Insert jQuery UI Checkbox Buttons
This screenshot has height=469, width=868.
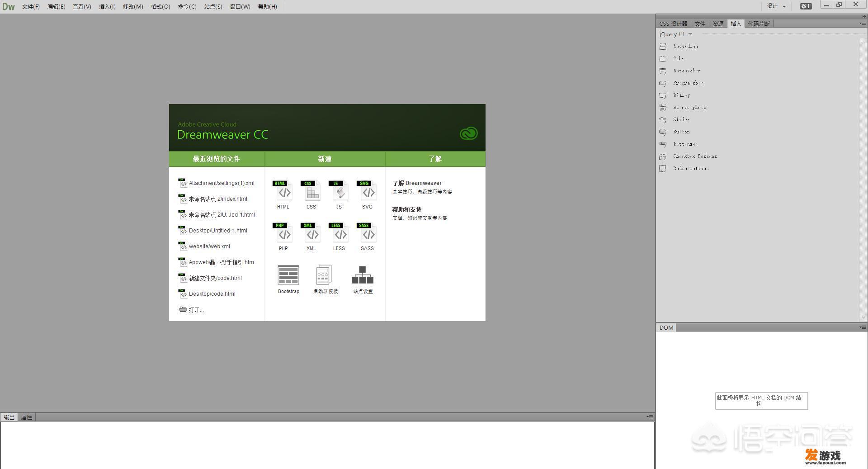688,156
